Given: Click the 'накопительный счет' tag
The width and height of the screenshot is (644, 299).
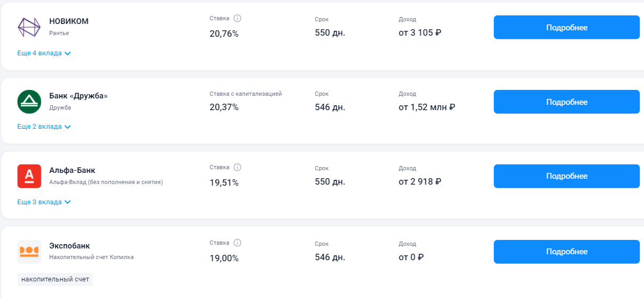Looking at the screenshot, I should tap(55, 279).
